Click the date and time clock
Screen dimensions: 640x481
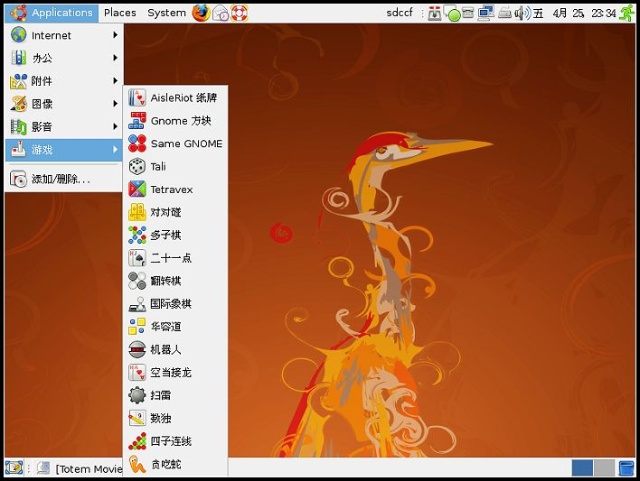[575, 13]
